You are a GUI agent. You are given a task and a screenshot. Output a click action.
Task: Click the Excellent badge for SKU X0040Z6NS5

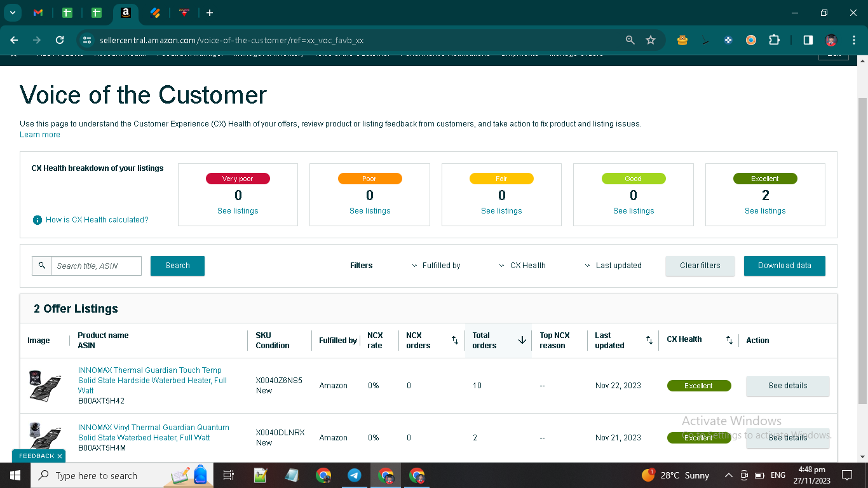[x=699, y=386]
